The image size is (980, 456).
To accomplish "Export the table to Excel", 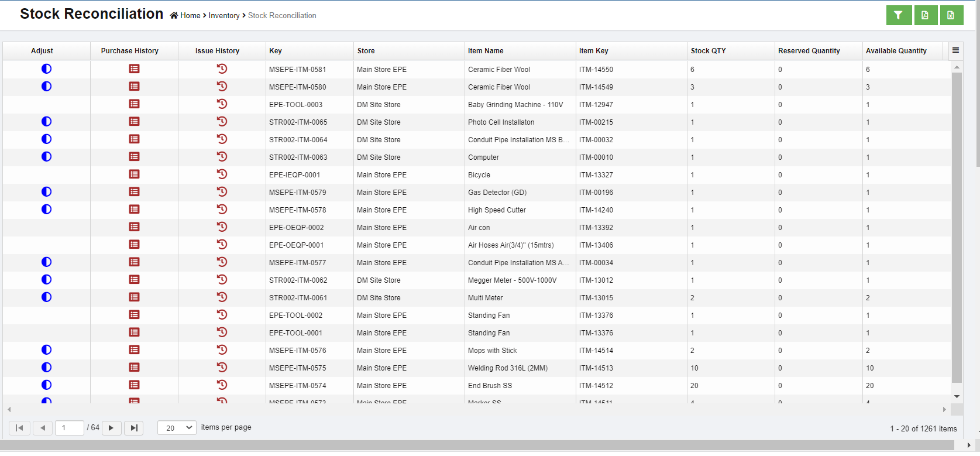I will [951, 15].
